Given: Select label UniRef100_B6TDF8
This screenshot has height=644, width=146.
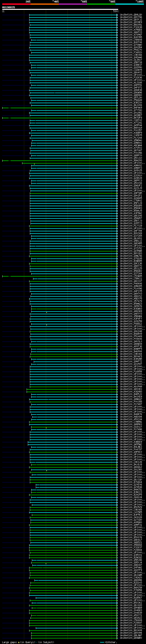Looking at the screenshot, I should tap(131, 118).
